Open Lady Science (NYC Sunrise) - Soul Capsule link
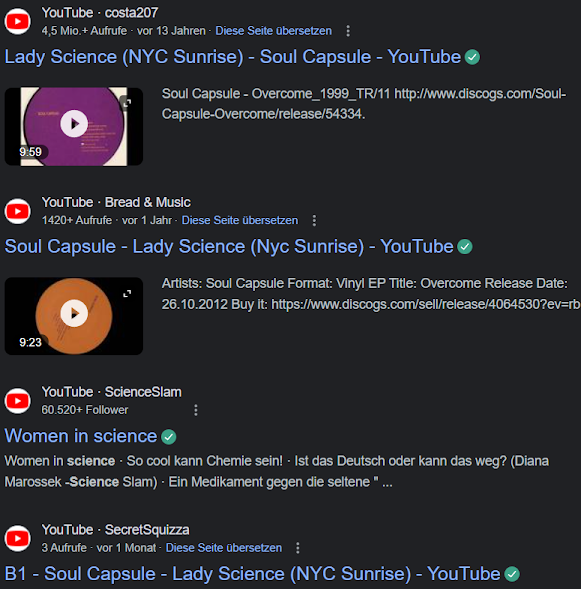This screenshot has width=581, height=589. point(233,57)
